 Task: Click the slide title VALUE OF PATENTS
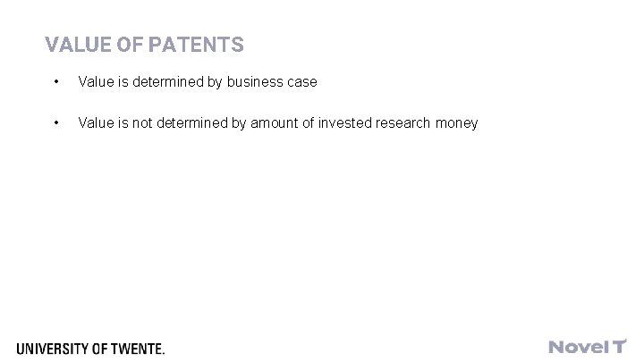144,45
